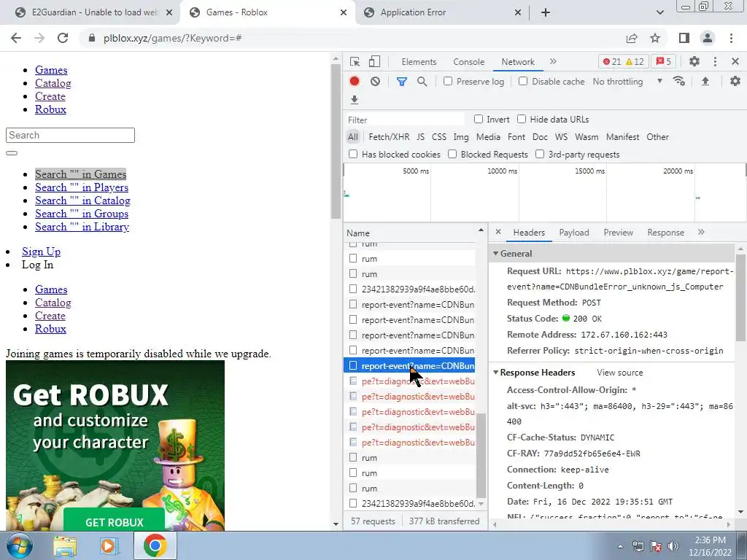Filter requests by Img type

tap(461, 136)
